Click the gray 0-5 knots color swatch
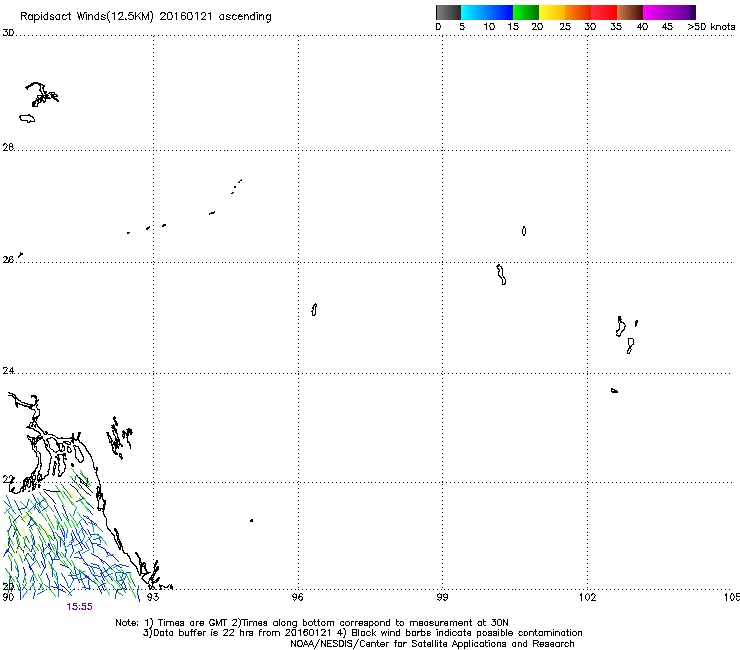 [x=448, y=12]
